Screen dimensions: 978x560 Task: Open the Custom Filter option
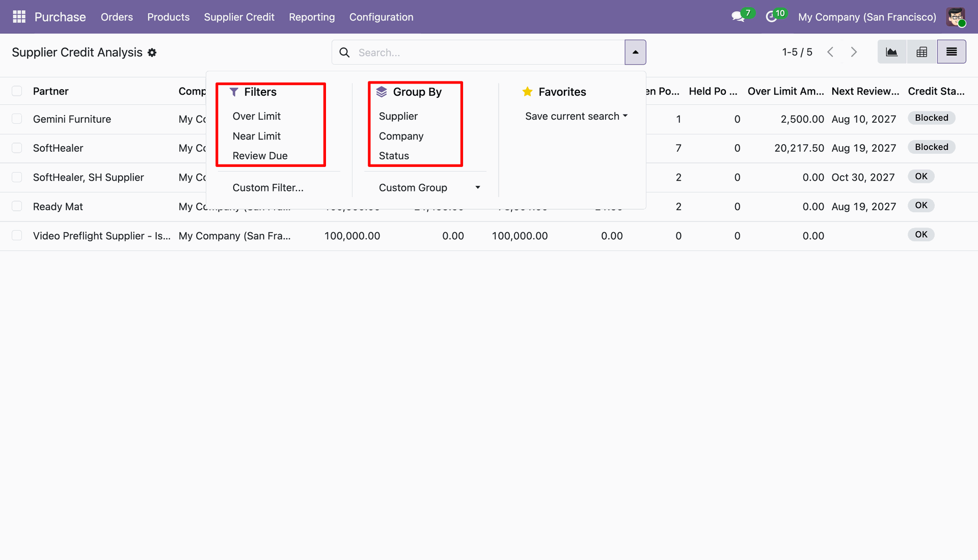point(268,187)
